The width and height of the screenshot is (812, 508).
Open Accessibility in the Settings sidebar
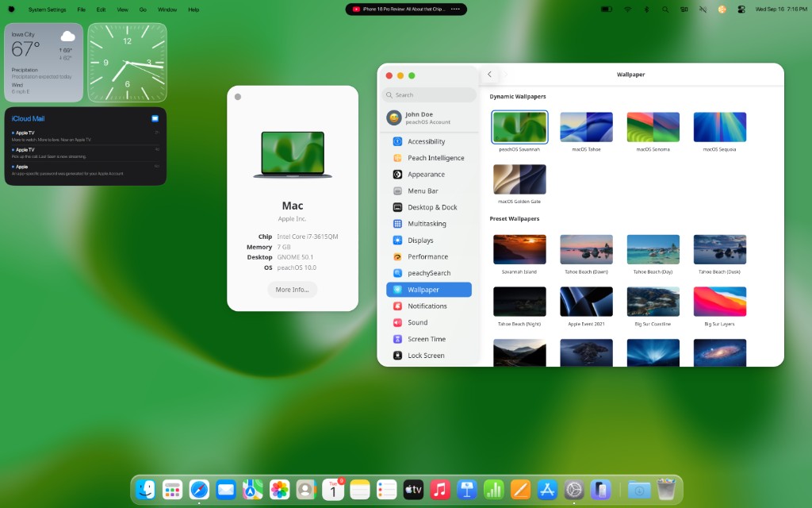[429, 141]
